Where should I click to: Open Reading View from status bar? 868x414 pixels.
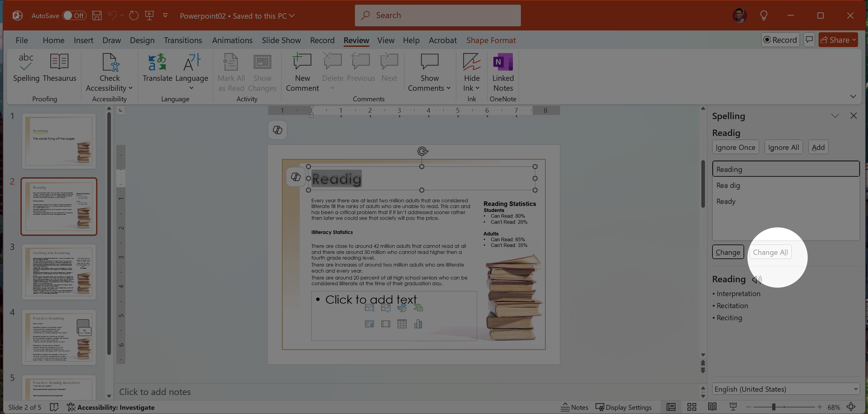pyautogui.click(x=712, y=407)
